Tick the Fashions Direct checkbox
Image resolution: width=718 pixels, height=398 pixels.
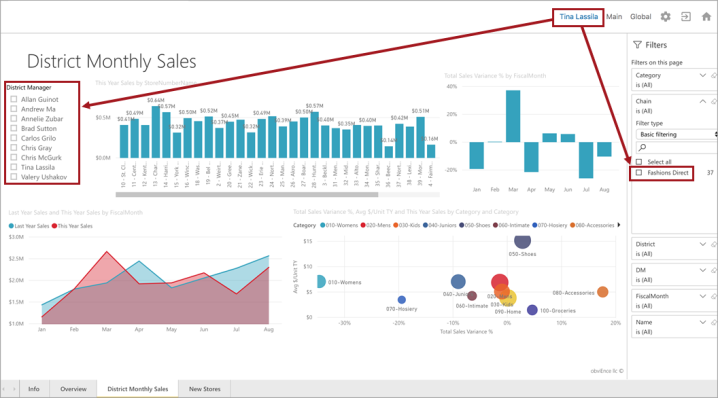click(639, 173)
